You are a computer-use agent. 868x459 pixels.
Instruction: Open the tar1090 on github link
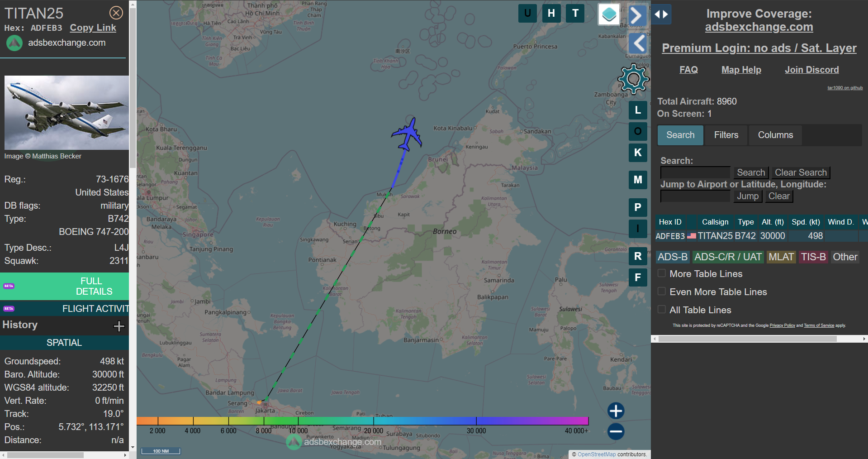pyautogui.click(x=845, y=88)
